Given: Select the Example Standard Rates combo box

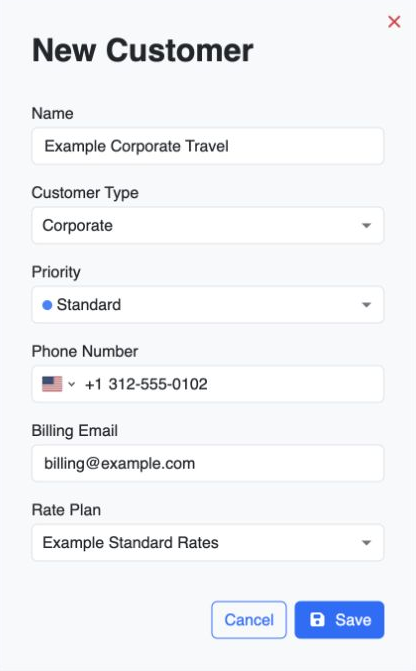Looking at the screenshot, I should 208,543.
